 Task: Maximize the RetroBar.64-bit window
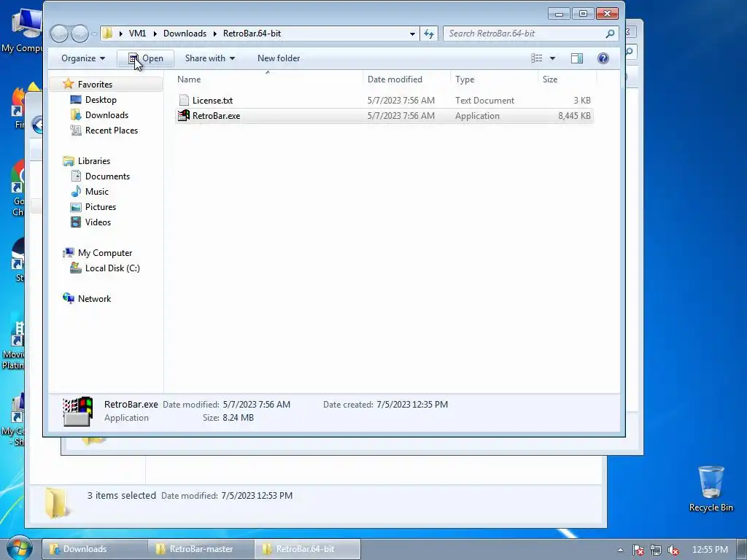(x=583, y=13)
